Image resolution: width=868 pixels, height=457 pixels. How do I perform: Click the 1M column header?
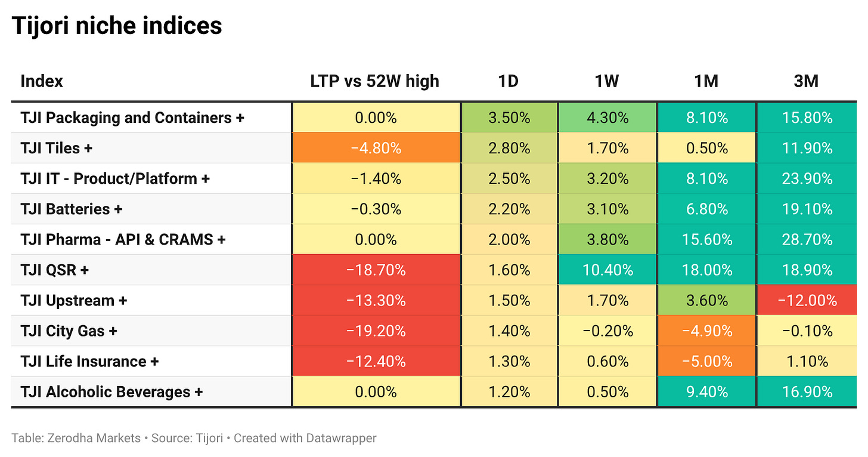tap(706, 81)
